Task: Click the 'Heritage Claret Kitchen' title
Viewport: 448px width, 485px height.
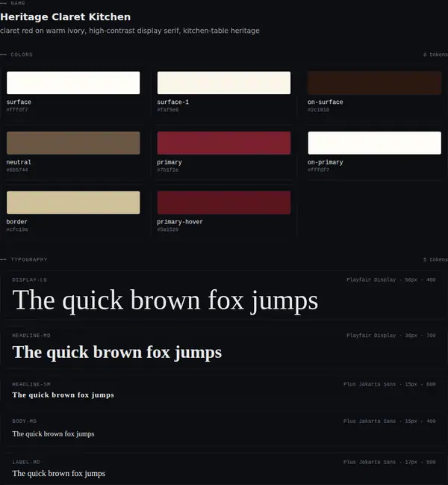Action: click(66, 16)
